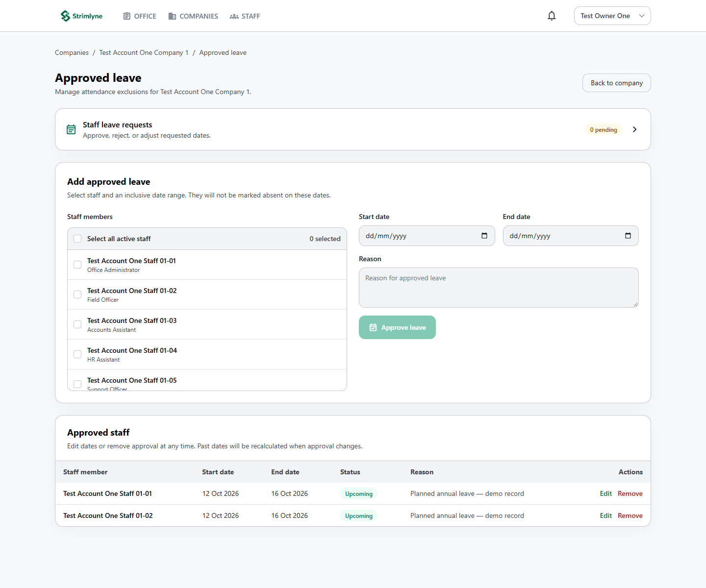Remove leave for Staff 01-02

point(630,515)
